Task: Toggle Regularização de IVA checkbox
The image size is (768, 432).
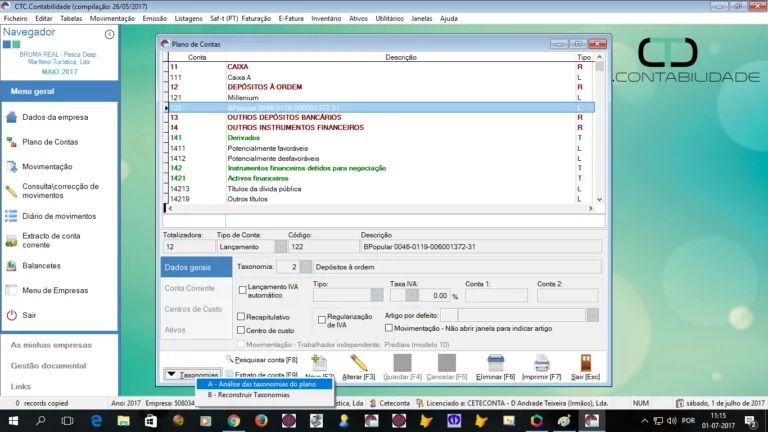Action: (x=322, y=320)
